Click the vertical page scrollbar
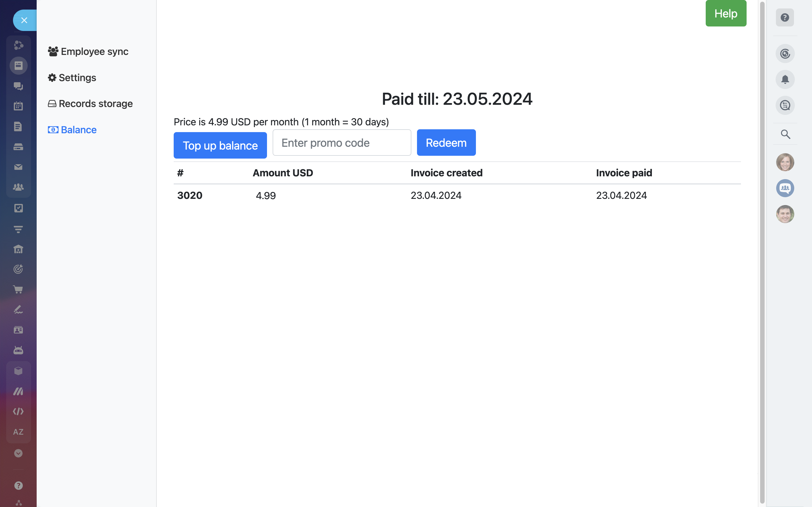 coord(762,252)
